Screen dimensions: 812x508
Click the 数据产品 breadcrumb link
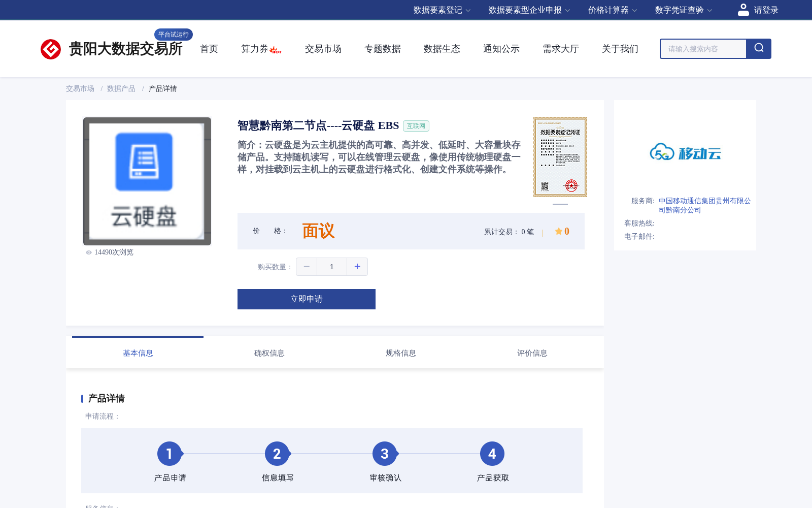[121, 88]
